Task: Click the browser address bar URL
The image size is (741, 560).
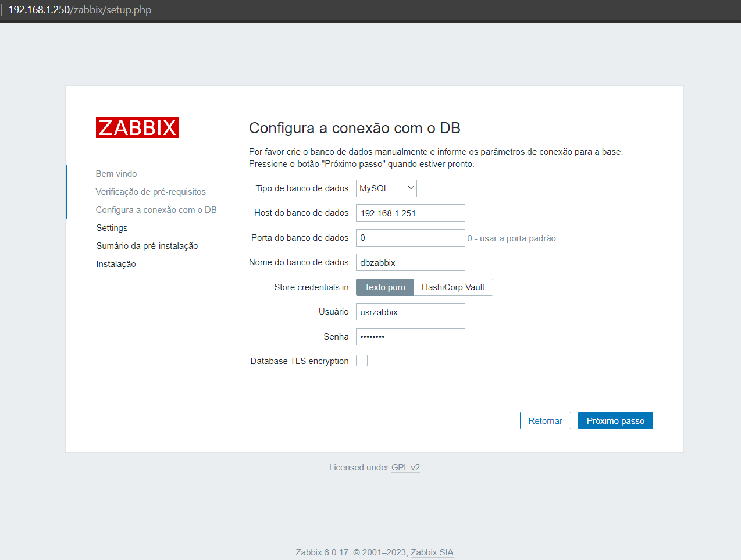Action: [x=80, y=10]
